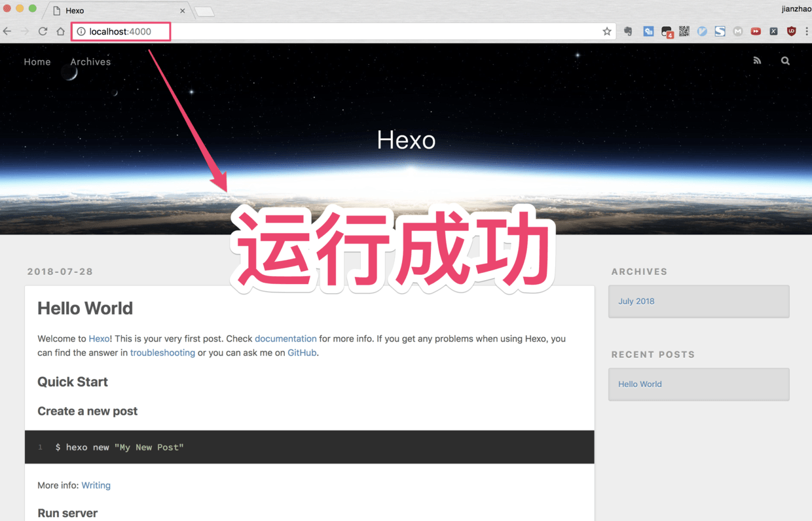Click the jianzhao profile name in title bar
Viewport: 812px width, 521px height.
(x=796, y=9)
